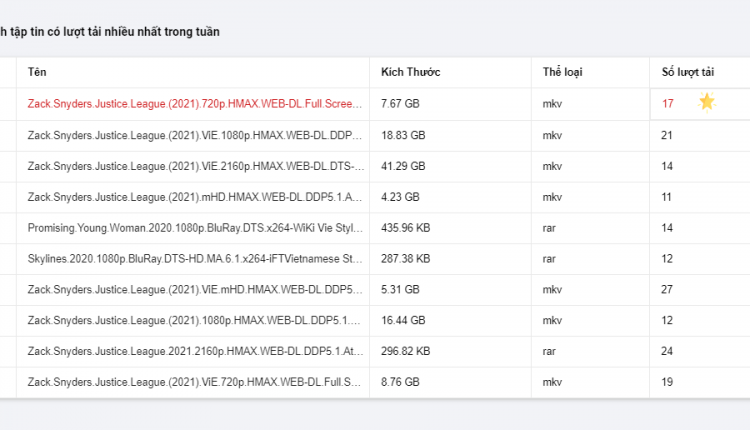The image size is (750, 430).
Task: Select download count '19'
Action: pos(667,382)
